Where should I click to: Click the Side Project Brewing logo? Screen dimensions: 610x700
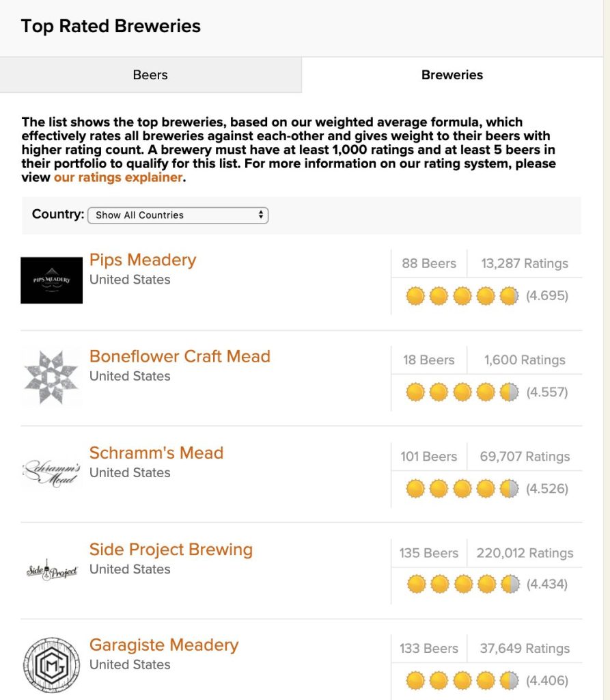(52, 570)
